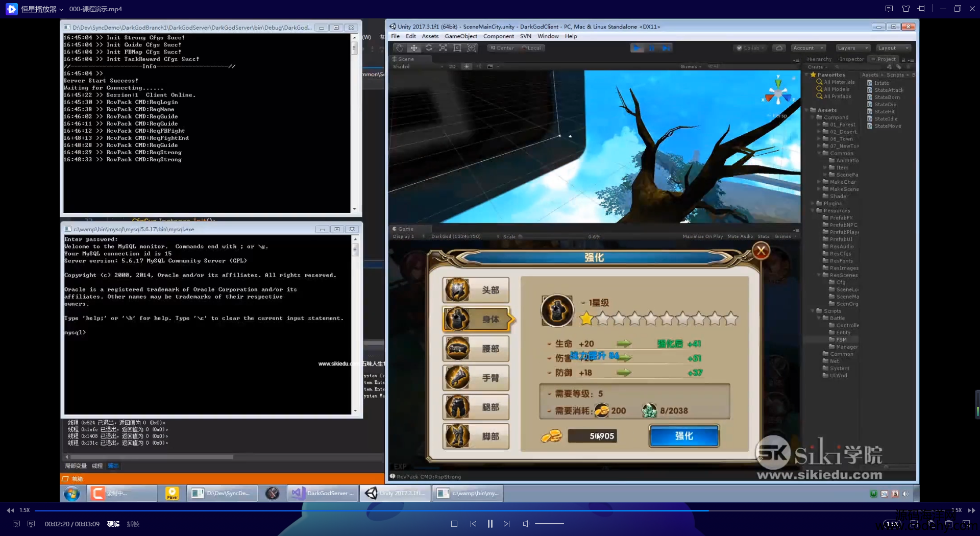This screenshot has width=980, height=536.
Task: Open the Layout dropdown
Action: 893,48
